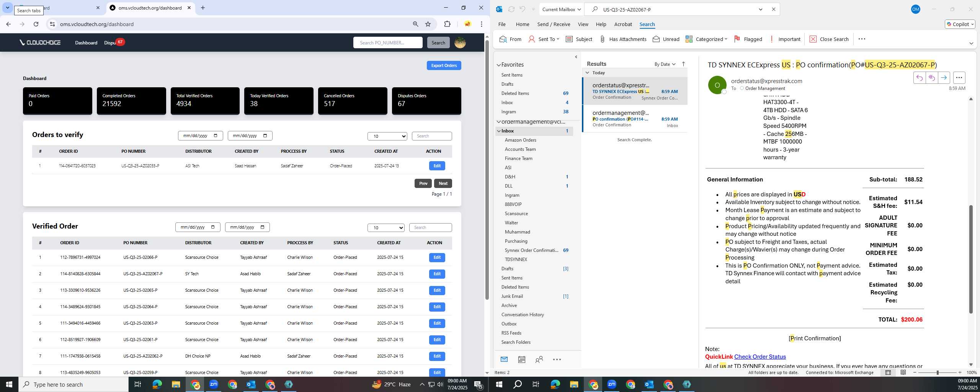Adjust the Outlook zoom slider

tap(937, 372)
